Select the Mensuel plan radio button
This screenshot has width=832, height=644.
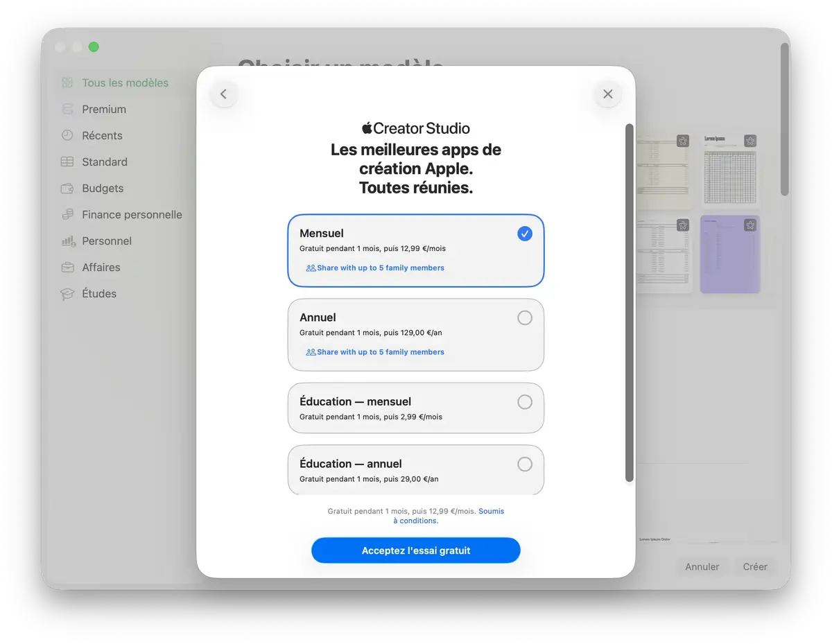click(525, 234)
